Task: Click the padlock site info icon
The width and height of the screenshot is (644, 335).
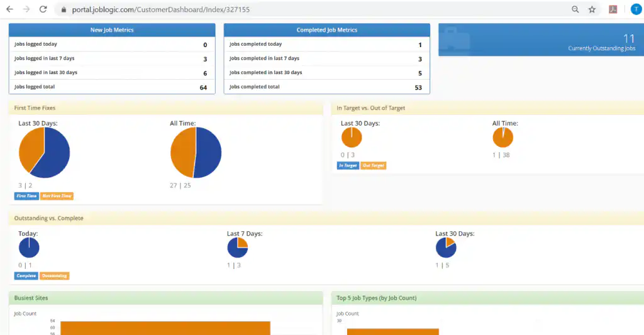Action: tap(64, 9)
